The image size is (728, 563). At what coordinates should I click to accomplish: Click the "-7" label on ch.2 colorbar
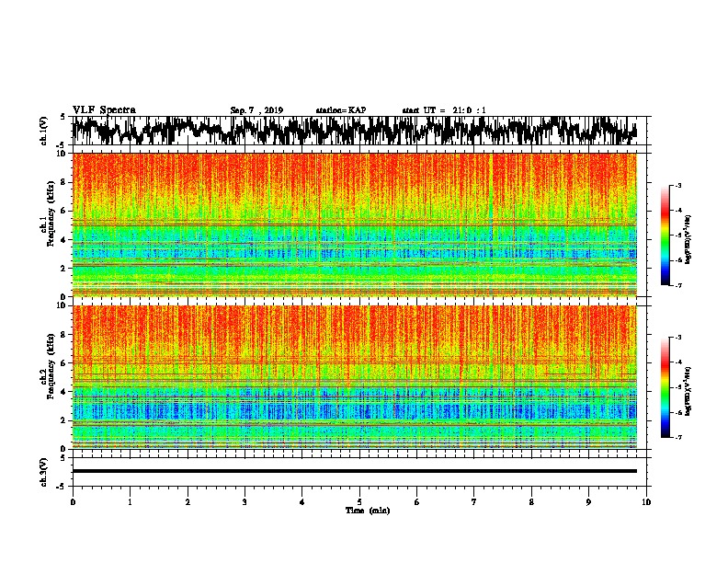[x=677, y=438]
